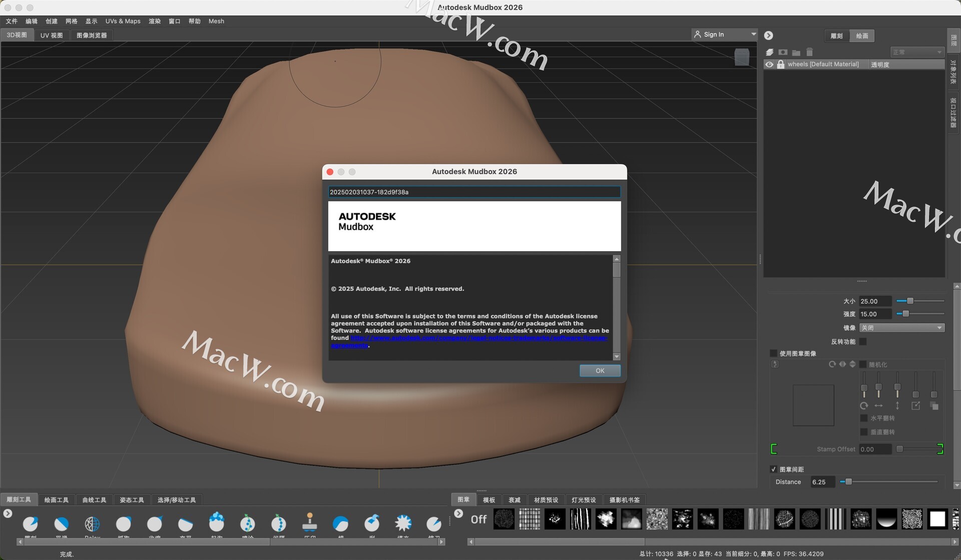Select the solid white square stamp thumbnail
Viewport: 961px width, 560px height.
[937, 519]
